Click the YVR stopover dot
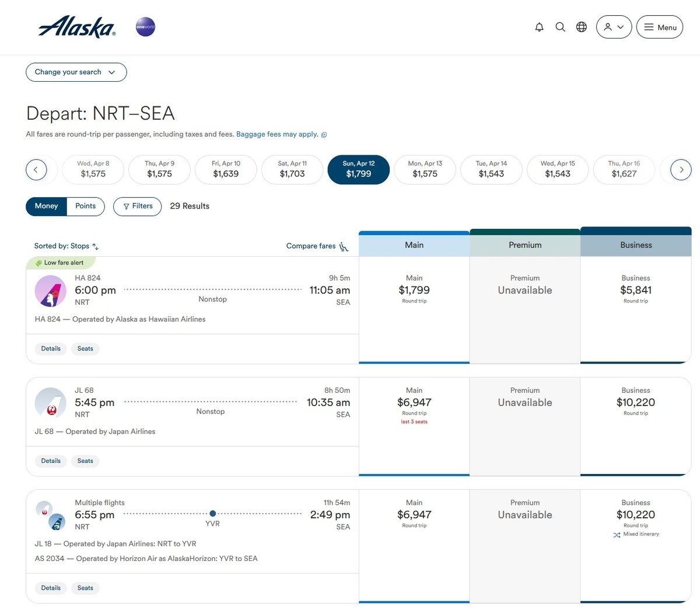The width and height of the screenshot is (700, 610). (x=212, y=514)
